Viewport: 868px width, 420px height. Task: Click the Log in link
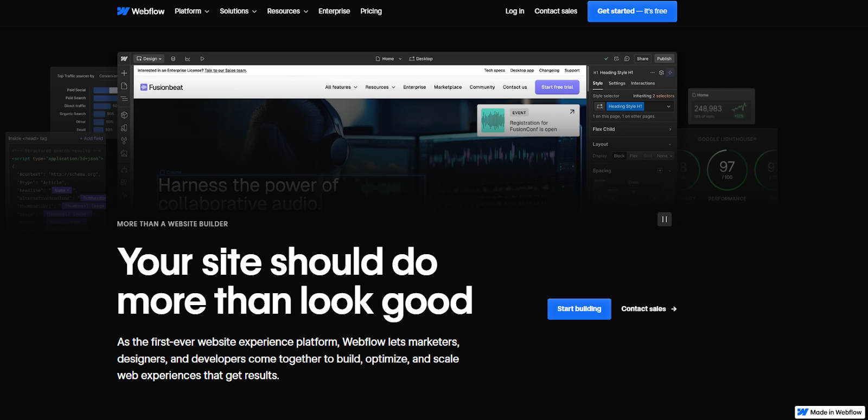515,11
